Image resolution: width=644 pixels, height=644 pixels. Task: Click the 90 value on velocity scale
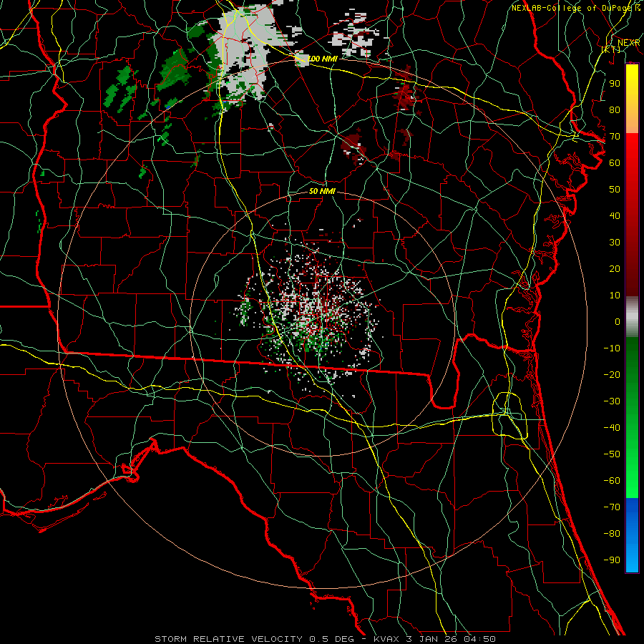click(x=615, y=84)
